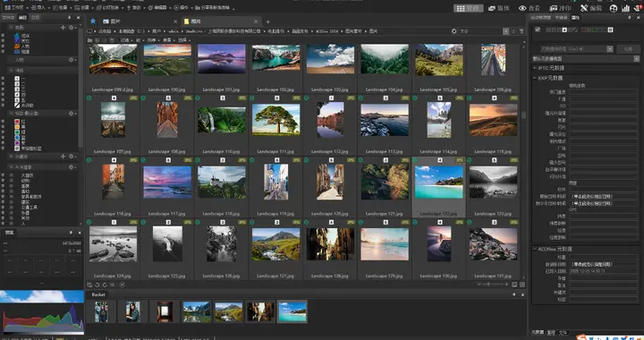Expand the IPTC 元数据 section
Screen dimensions: 644x340
(x=535, y=68)
